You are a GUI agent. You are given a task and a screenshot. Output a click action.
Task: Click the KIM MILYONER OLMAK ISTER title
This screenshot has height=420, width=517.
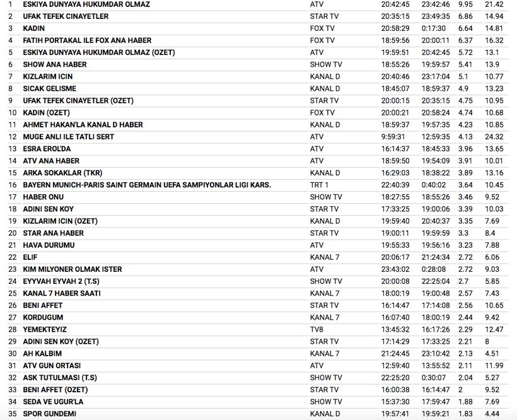click(73, 269)
